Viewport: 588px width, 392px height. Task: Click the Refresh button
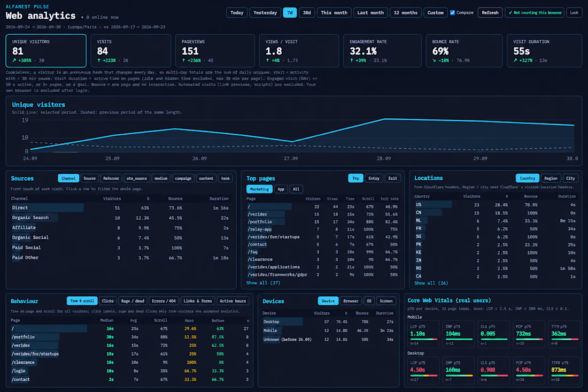[x=490, y=13]
